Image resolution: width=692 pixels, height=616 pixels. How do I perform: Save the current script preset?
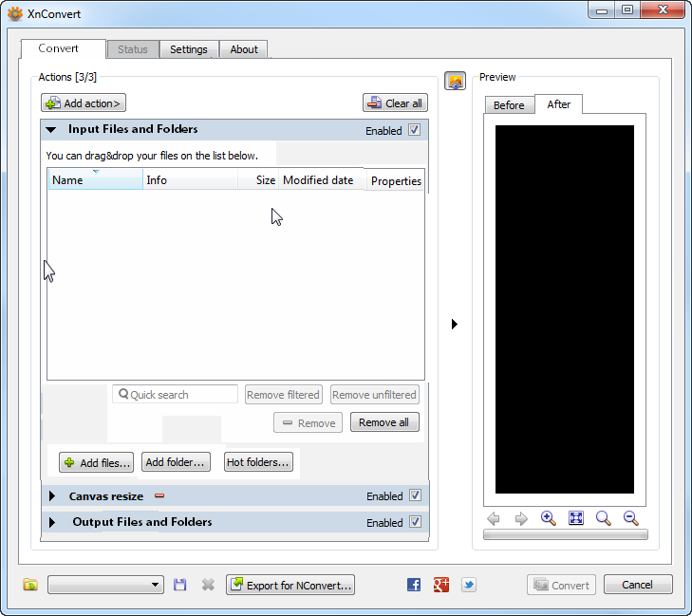pos(179,585)
